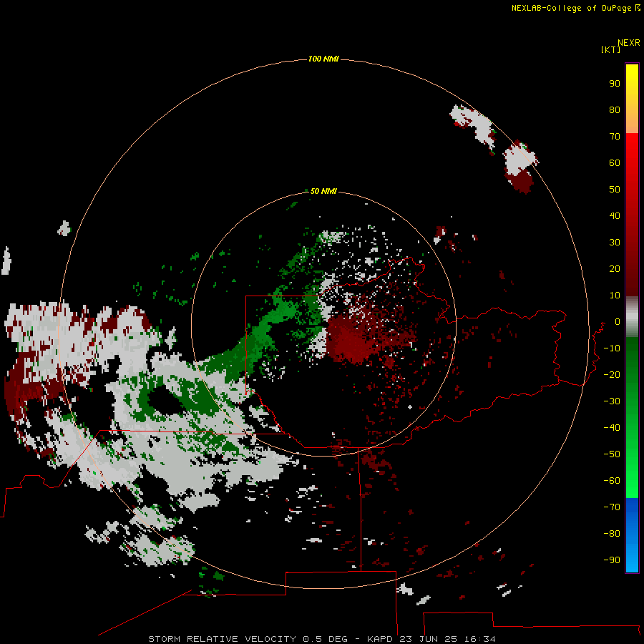Click the 40 value on velocity scale
This screenshot has height=644, width=644.
point(615,215)
